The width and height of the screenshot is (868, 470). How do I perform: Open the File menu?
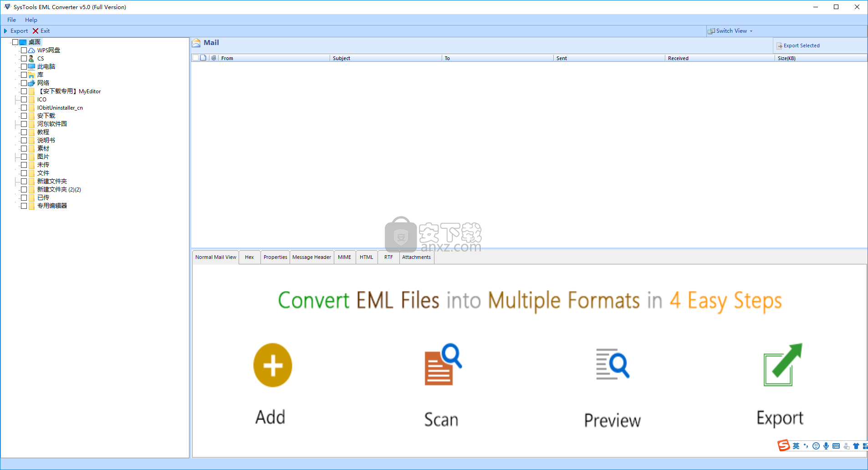[x=11, y=20]
